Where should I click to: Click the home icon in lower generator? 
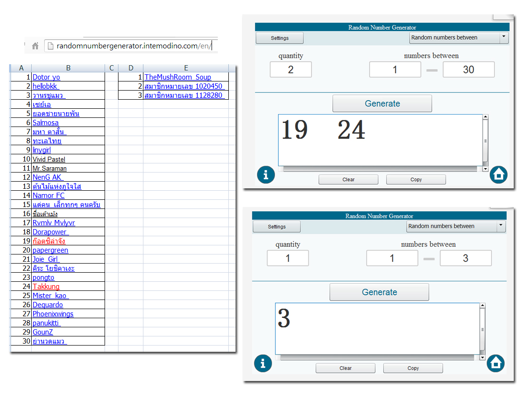tap(496, 364)
